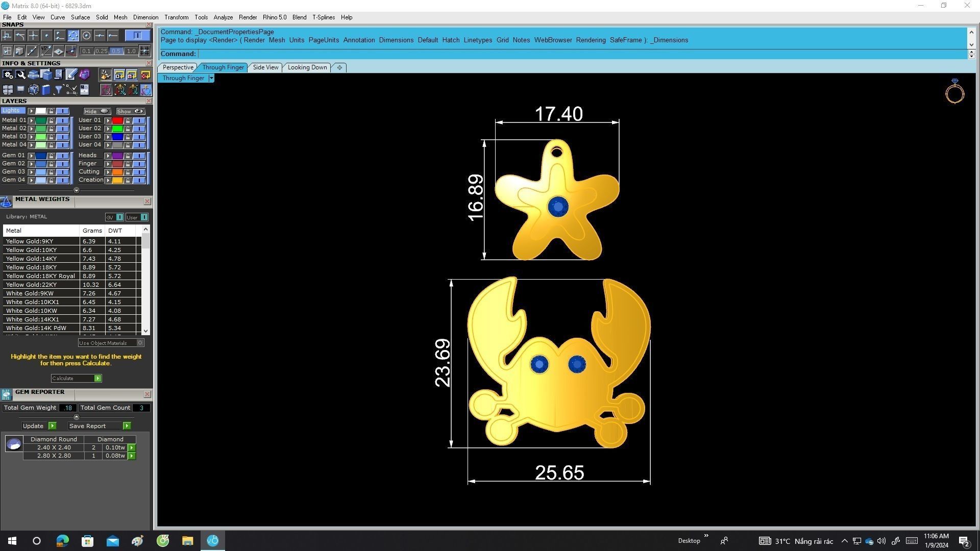This screenshot has height=551, width=980.
Task: Click the Update button in Gem Reporter
Action: pos(39,426)
